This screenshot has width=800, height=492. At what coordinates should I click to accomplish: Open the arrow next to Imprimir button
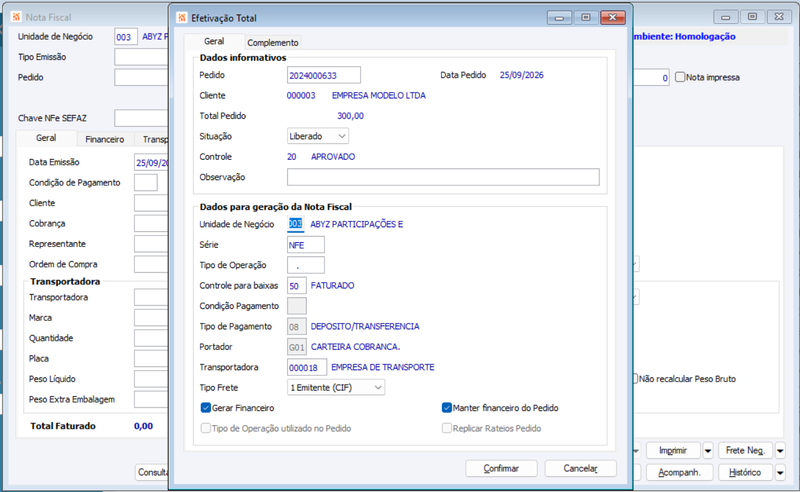(x=708, y=451)
